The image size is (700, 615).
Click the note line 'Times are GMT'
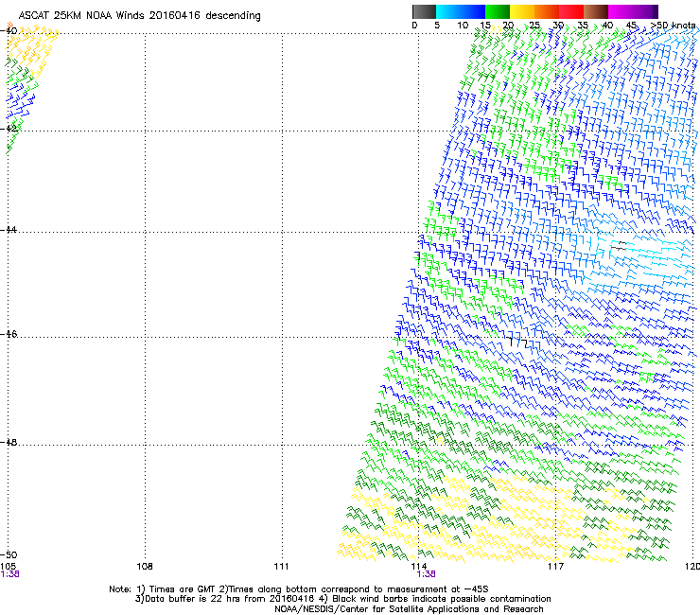[x=183, y=589]
